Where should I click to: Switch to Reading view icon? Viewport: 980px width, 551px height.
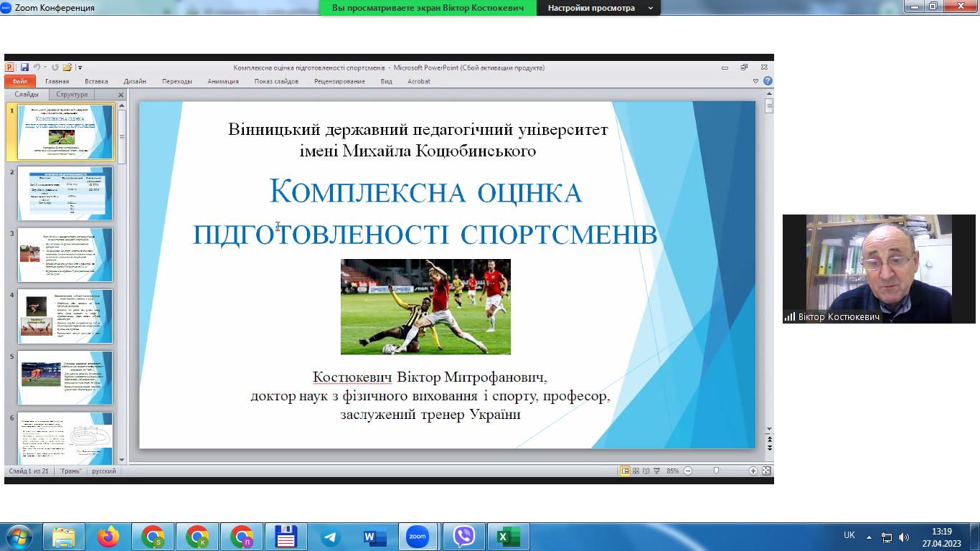pos(646,471)
